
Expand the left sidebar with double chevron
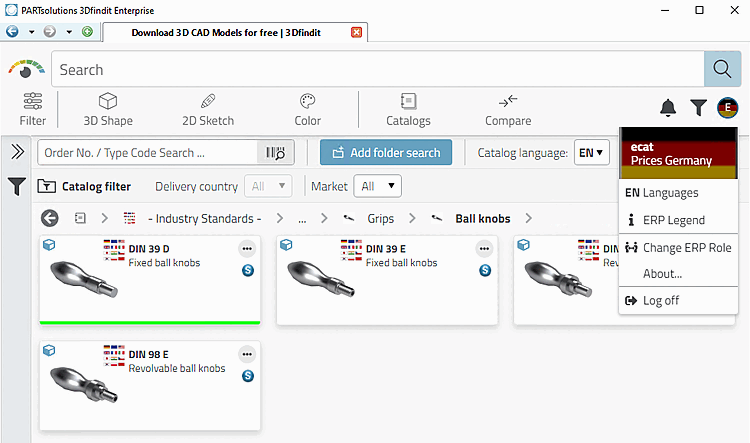pyautogui.click(x=17, y=152)
